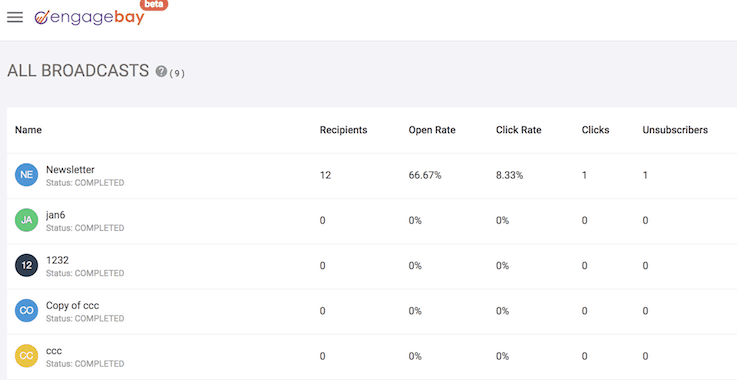737x380 pixels.
Task: Select the green JA avatar
Action: pos(26,220)
